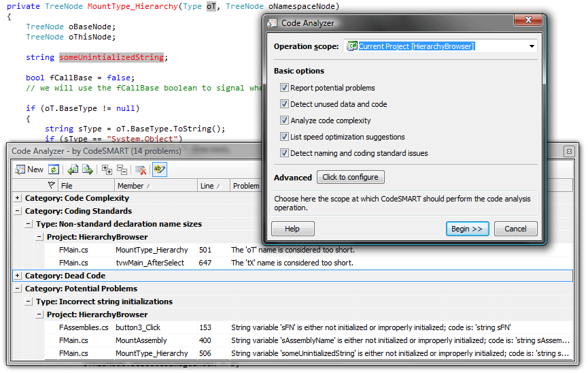The height and width of the screenshot is (373, 588).
Task: Click line number 647 cell
Action: tap(205, 263)
